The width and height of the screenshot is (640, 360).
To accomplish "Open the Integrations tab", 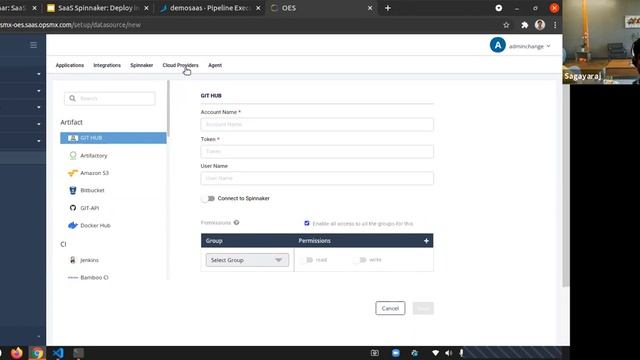I will click(107, 65).
